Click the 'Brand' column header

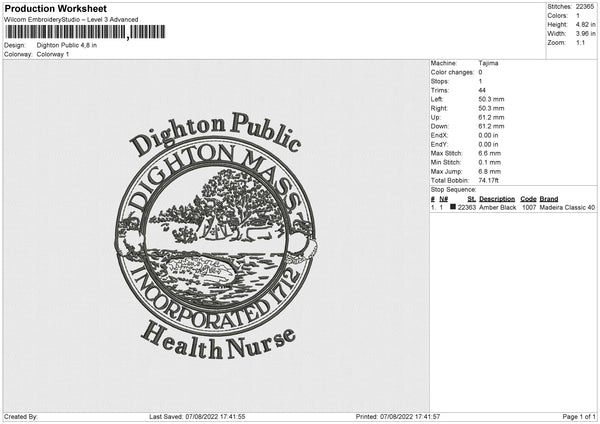click(x=549, y=199)
